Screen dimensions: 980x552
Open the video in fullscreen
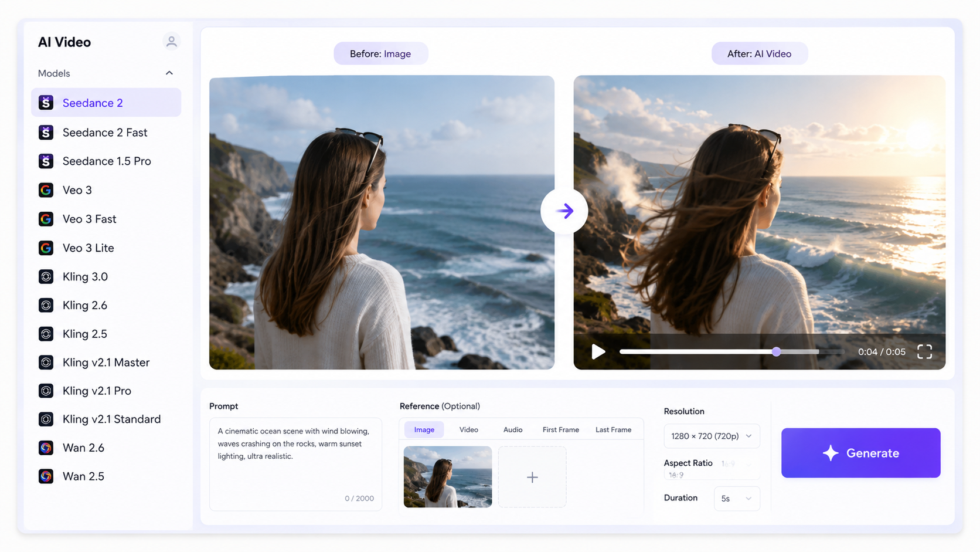point(924,352)
